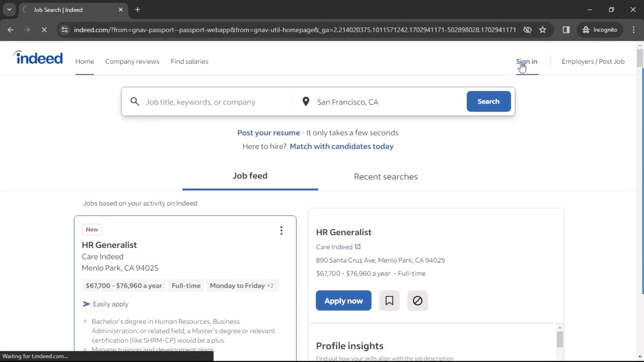Go to Company reviews in navigation
Screen dimensions: 644x362
pos(132,61)
